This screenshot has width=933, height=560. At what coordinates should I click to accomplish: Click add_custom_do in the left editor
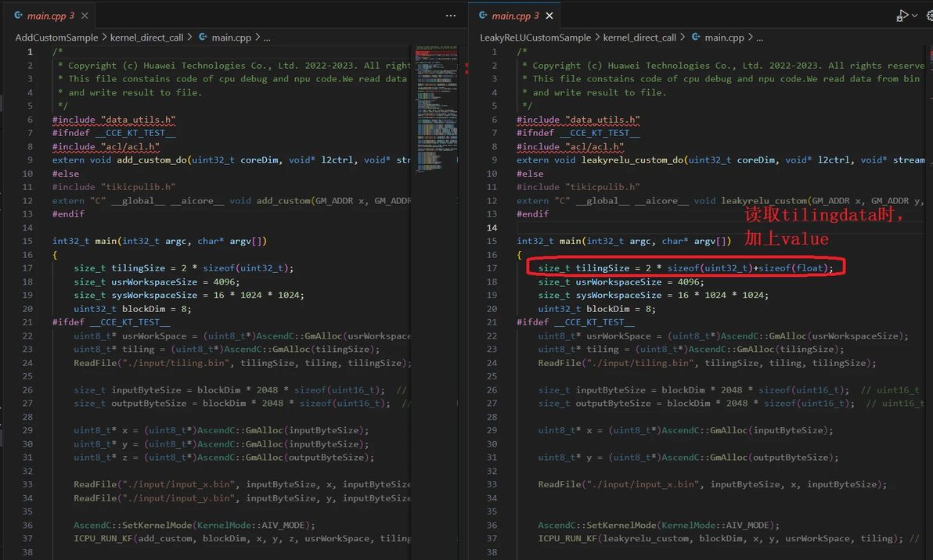(152, 160)
